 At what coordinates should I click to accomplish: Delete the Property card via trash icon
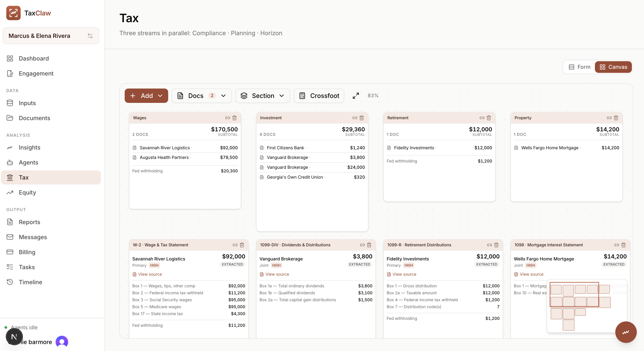click(616, 118)
